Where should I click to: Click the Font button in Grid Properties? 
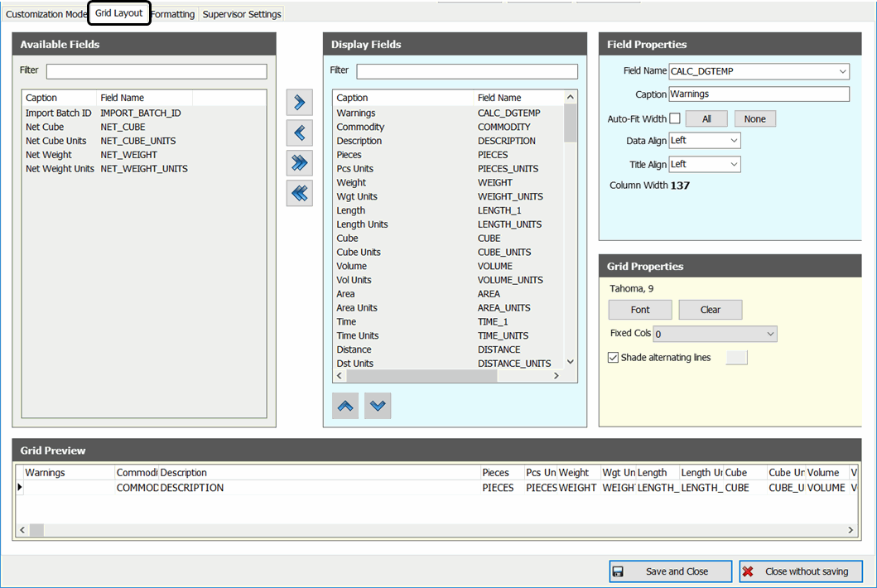pyautogui.click(x=640, y=310)
